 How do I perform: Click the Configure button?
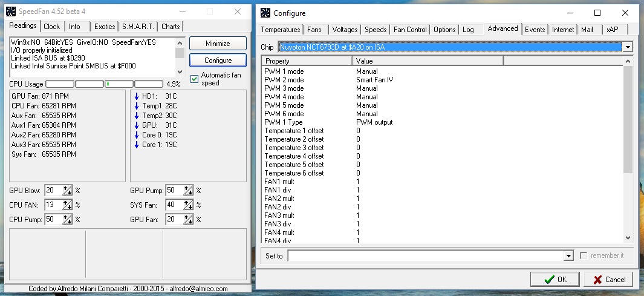218,61
